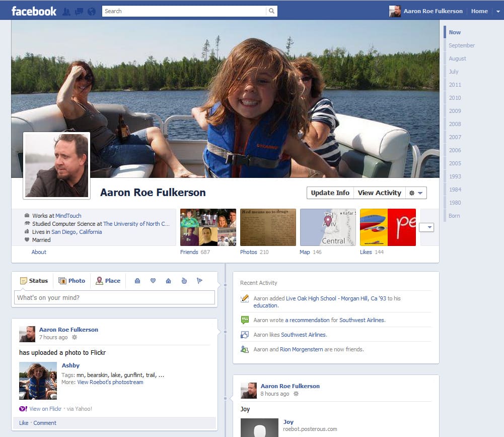The width and height of the screenshot is (504, 437).
Task: Open gear dropdown next to View Activity
Action: pyautogui.click(x=416, y=193)
